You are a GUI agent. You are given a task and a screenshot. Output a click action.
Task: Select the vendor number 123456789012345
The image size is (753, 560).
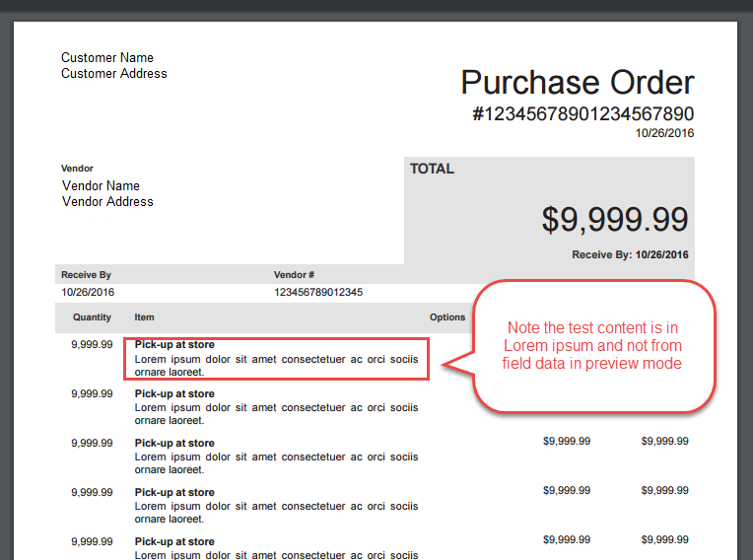point(318,292)
